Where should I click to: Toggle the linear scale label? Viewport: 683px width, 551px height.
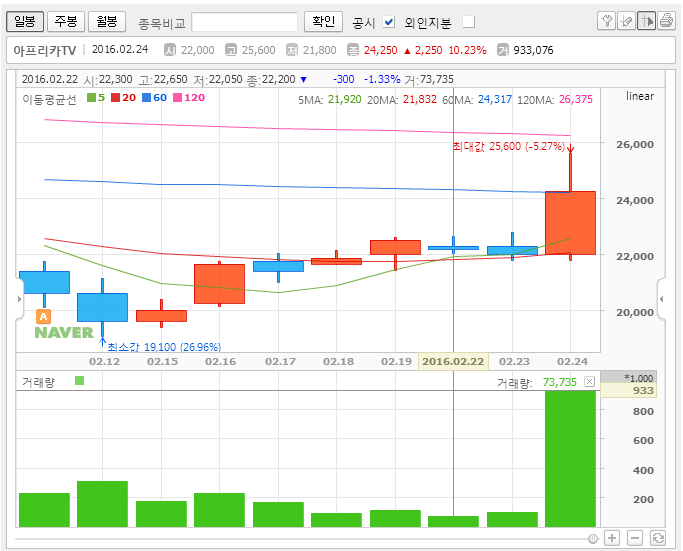[640, 96]
